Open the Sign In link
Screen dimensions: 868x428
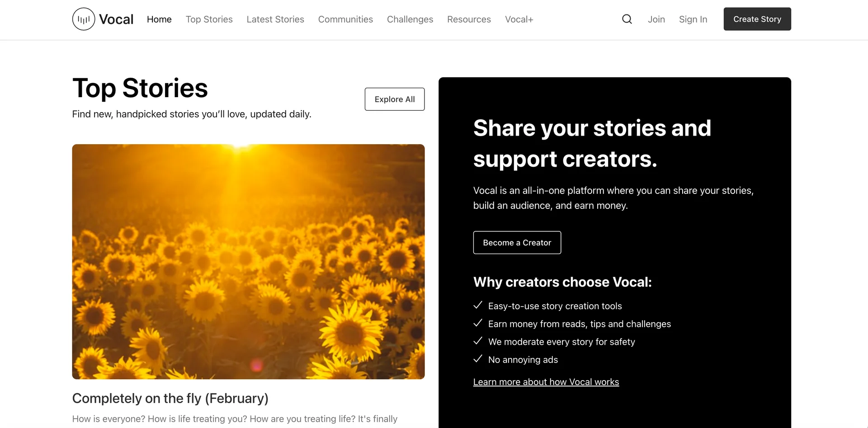click(693, 19)
